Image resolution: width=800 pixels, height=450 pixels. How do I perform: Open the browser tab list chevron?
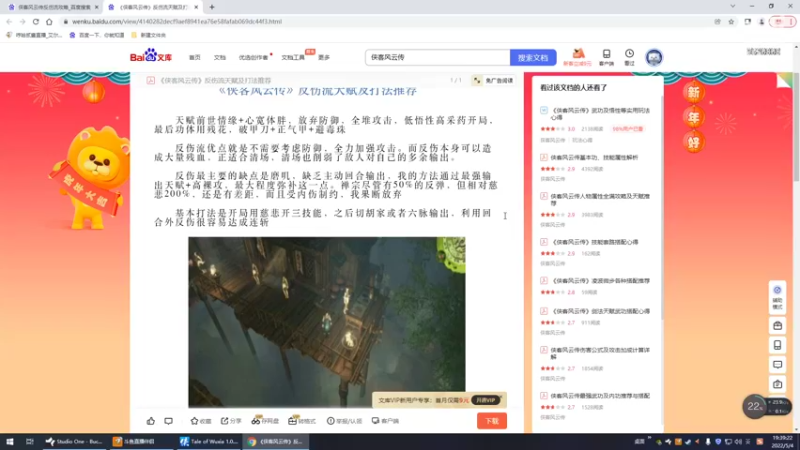[733, 6]
